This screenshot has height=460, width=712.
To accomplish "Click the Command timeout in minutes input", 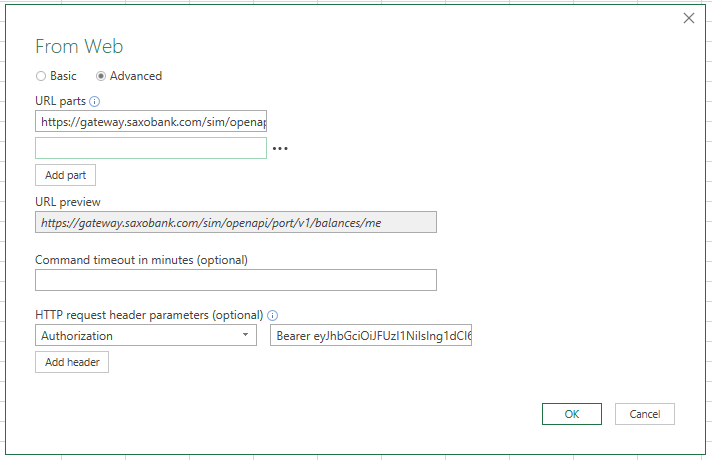I will point(236,280).
